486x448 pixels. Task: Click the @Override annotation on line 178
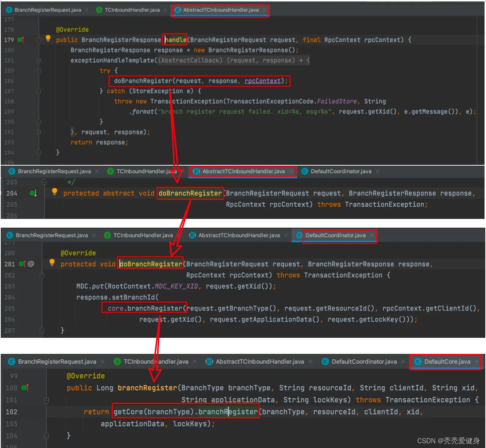click(72, 30)
